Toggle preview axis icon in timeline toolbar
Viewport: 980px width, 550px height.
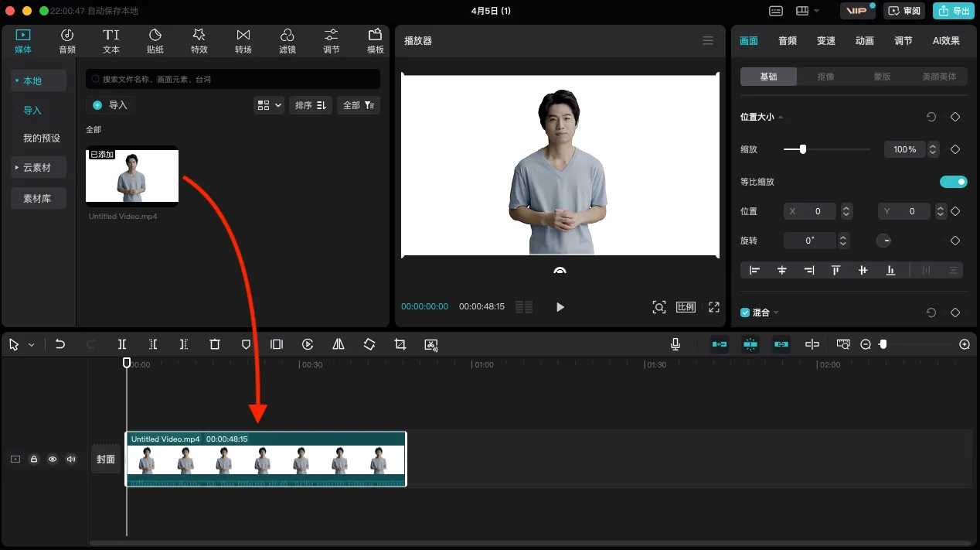coord(812,344)
